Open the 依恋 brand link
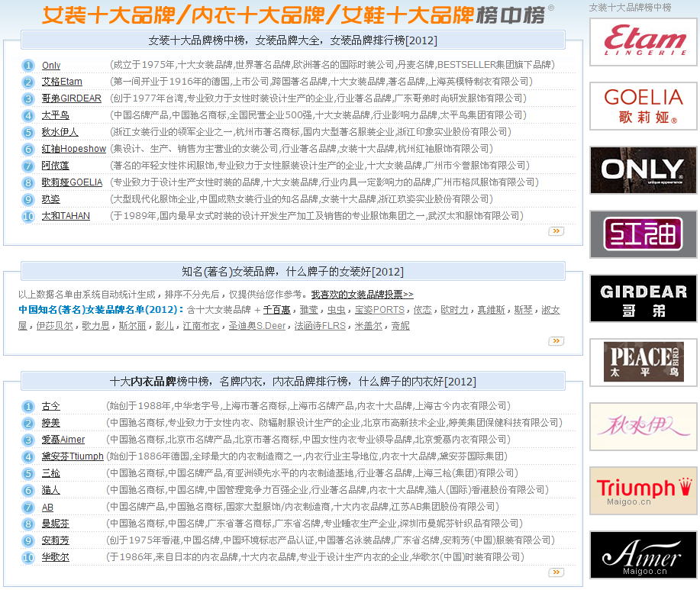This screenshot has height=590, width=700. point(422,310)
